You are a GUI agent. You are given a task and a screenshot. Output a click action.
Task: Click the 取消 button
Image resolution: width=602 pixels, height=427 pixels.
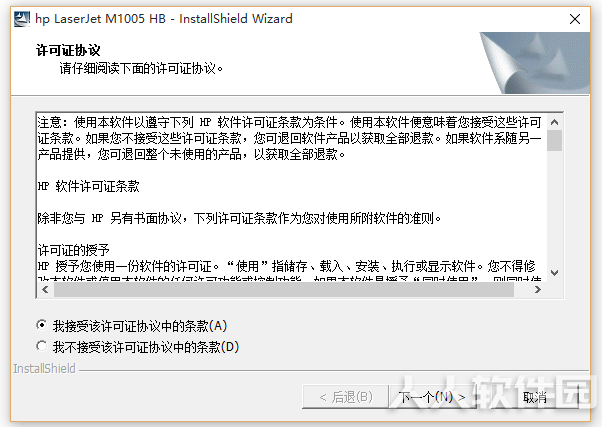click(x=535, y=397)
